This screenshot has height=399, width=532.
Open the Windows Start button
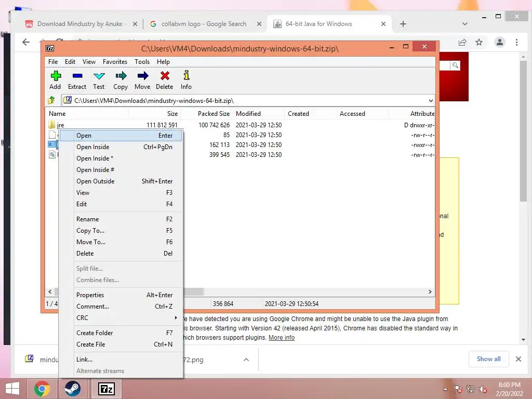(x=12, y=389)
